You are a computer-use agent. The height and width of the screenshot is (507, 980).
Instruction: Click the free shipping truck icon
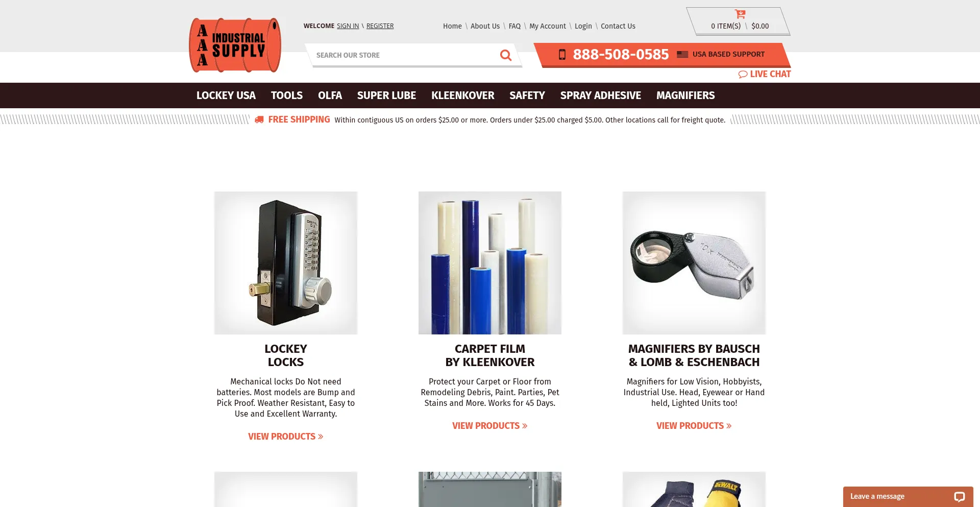(x=259, y=119)
